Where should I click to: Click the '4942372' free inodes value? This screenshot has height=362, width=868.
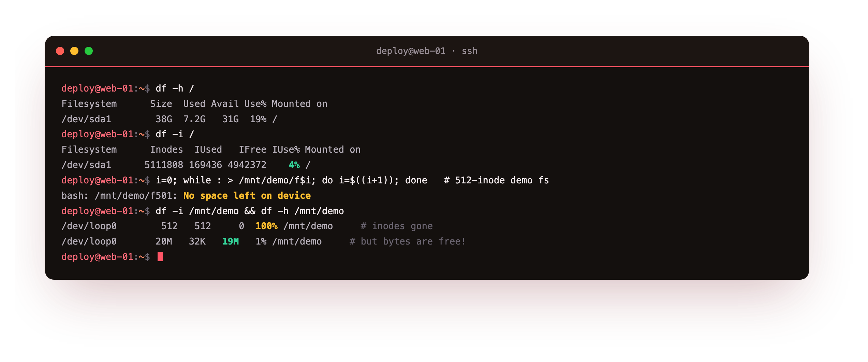[x=247, y=165]
